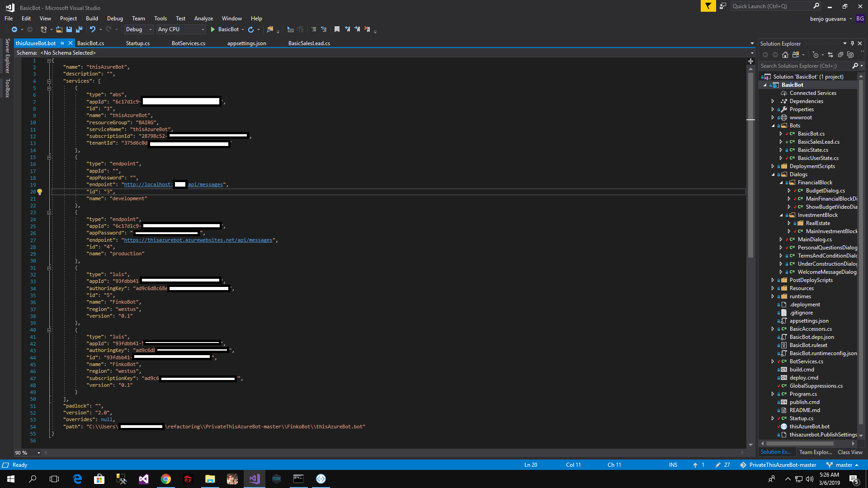Image resolution: width=868 pixels, height=488 pixels.
Task: Click Collapse All in Solution Explorer
Action: click(840, 55)
